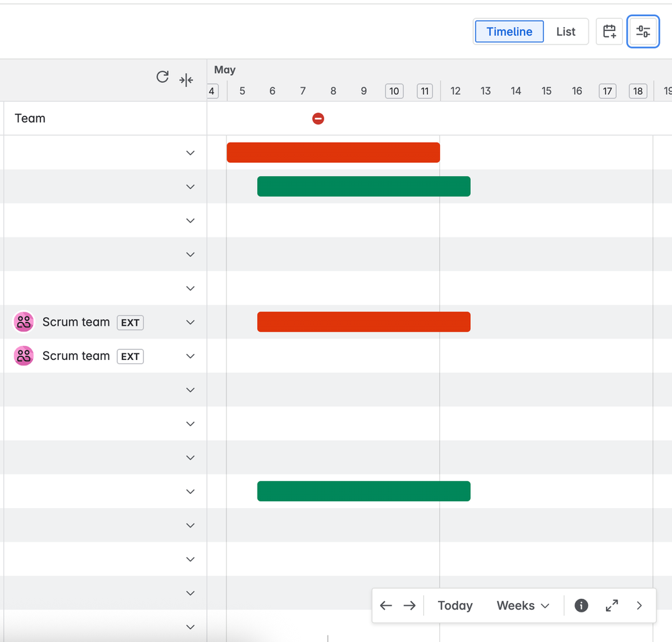The width and height of the screenshot is (672, 642).
Task: Jump to Today on the timeline
Action: coord(455,605)
